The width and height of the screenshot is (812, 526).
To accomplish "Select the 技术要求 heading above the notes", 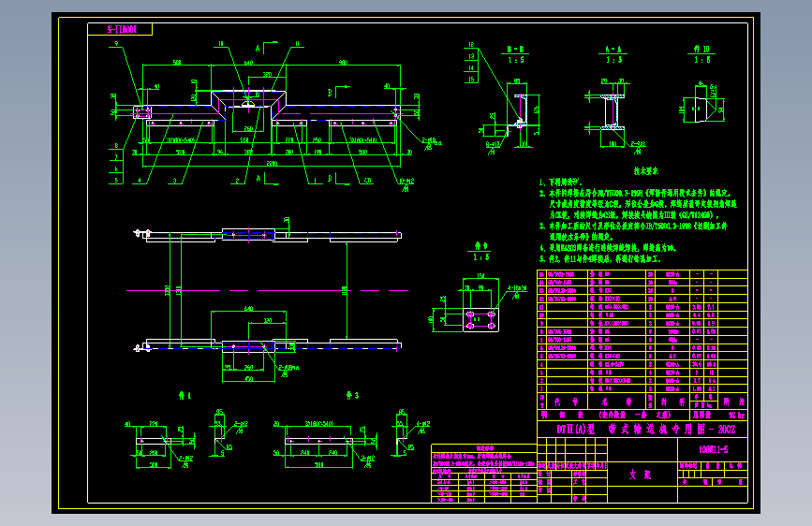I will coord(646,171).
